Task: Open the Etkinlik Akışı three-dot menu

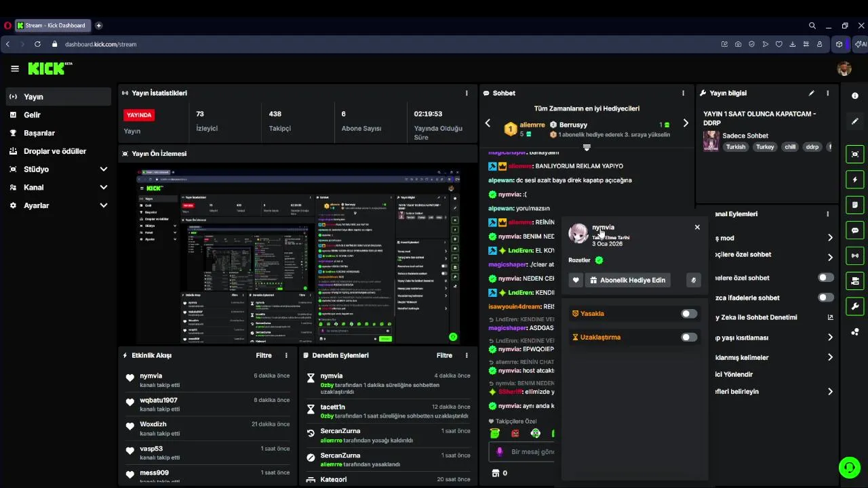Action: coord(286,355)
